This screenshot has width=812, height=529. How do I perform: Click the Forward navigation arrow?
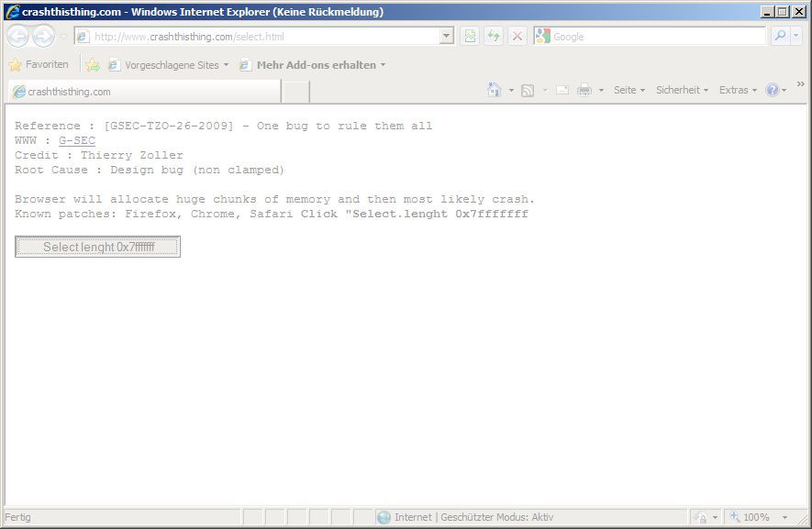pos(43,37)
